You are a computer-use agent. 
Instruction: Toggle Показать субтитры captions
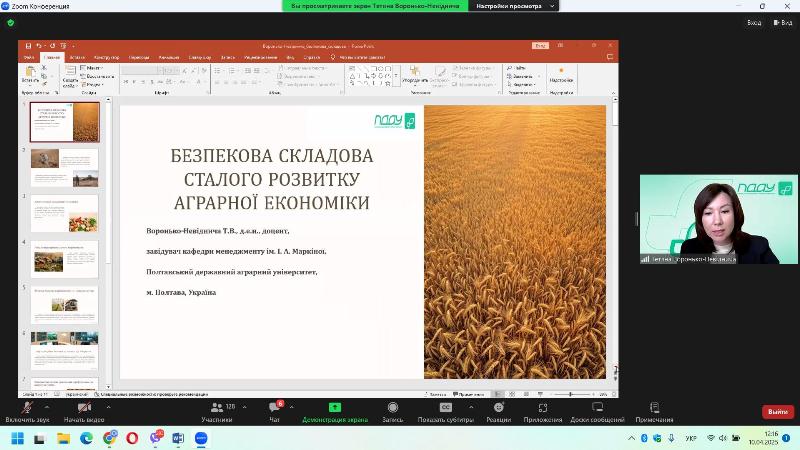coord(445,408)
